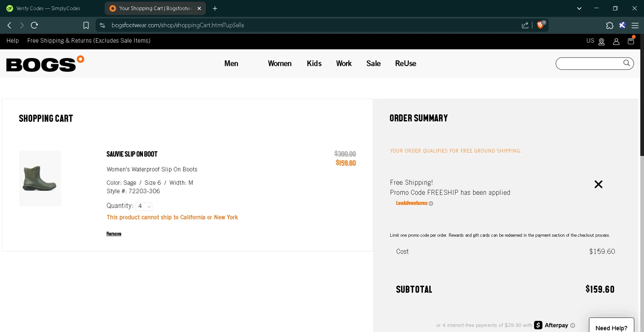Open browser extensions puzzle icon
Viewport: 644px width, 332px height.
(x=610, y=25)
